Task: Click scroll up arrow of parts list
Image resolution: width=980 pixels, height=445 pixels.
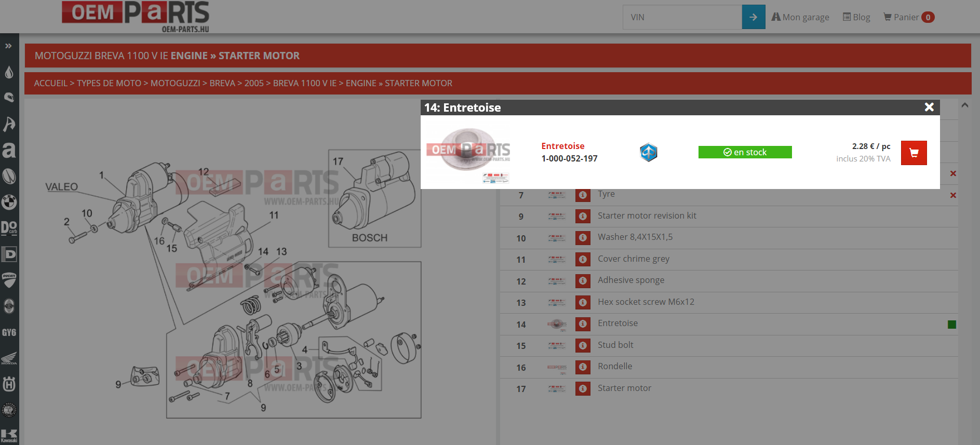Action: click(x=964, y=105)
